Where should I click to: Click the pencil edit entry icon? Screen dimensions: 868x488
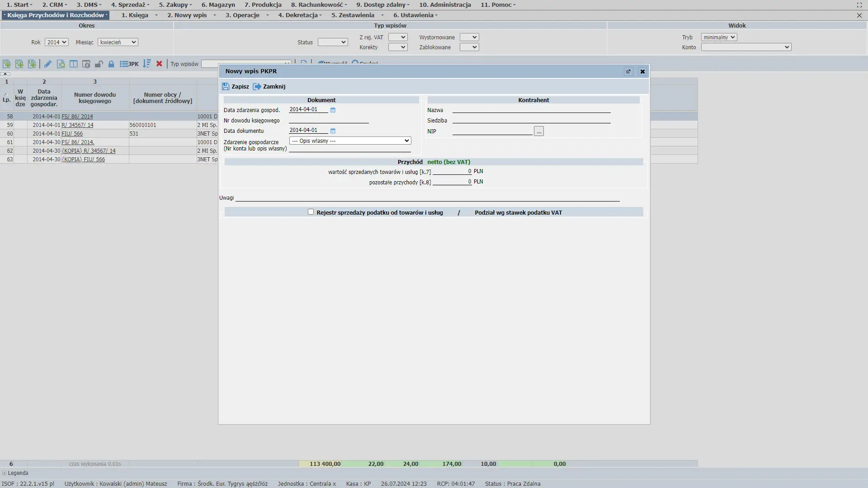click(x=47, y=64)
